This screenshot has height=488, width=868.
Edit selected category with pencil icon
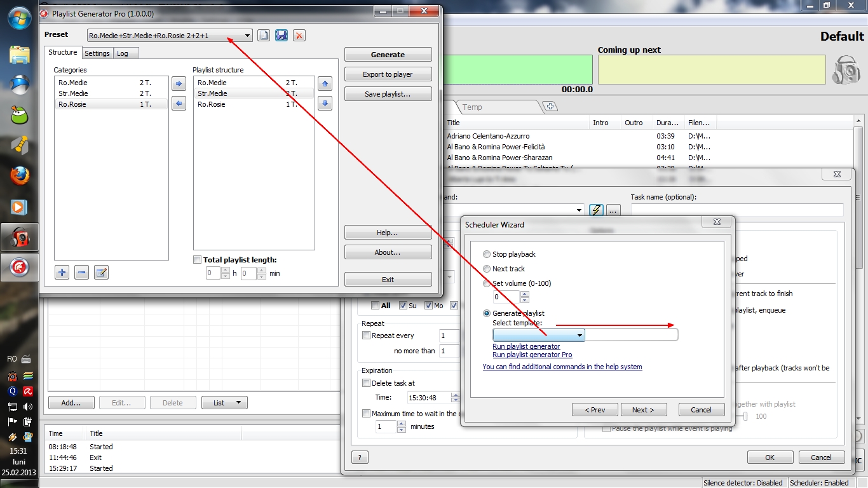[101, 273]
